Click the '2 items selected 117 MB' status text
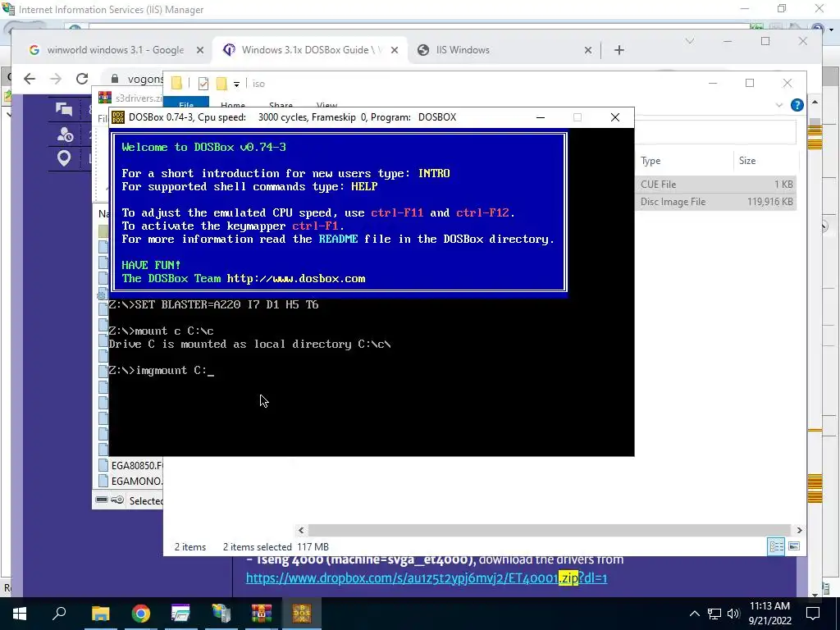 pos(276,547)
